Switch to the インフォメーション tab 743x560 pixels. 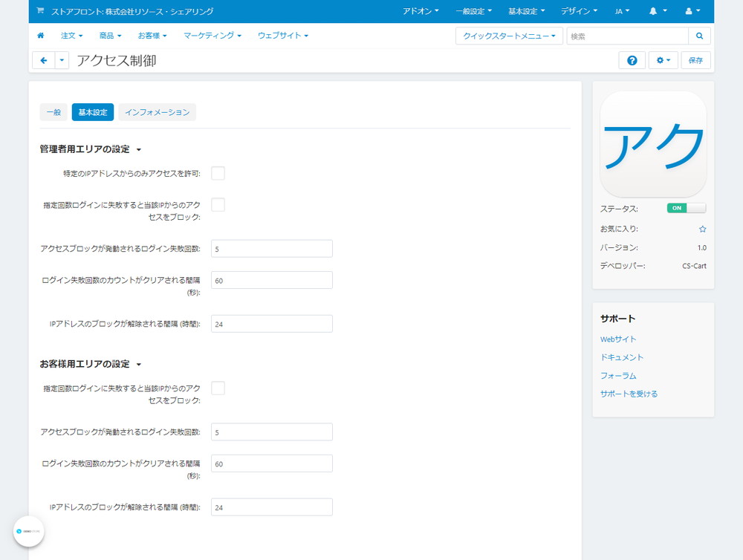coord(157,112)
